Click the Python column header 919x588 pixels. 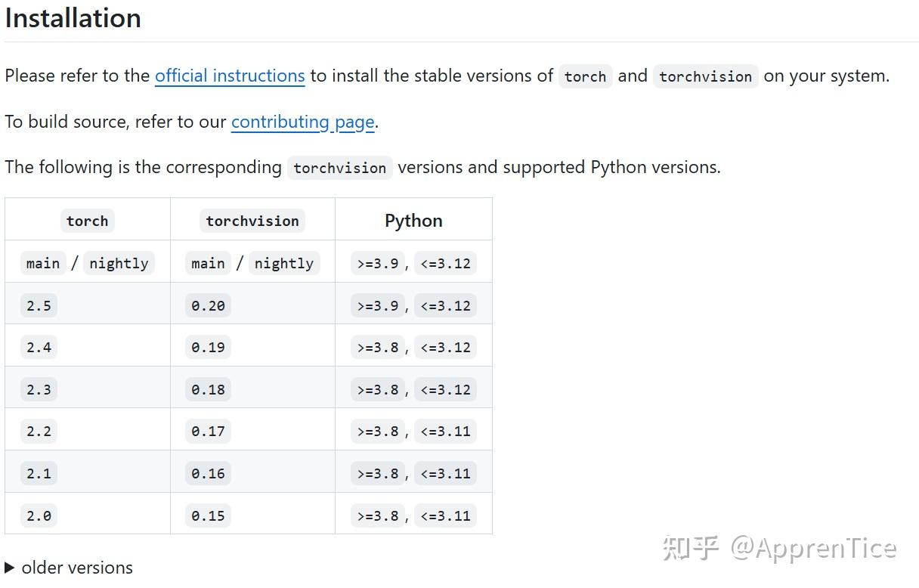coord(413,221)
